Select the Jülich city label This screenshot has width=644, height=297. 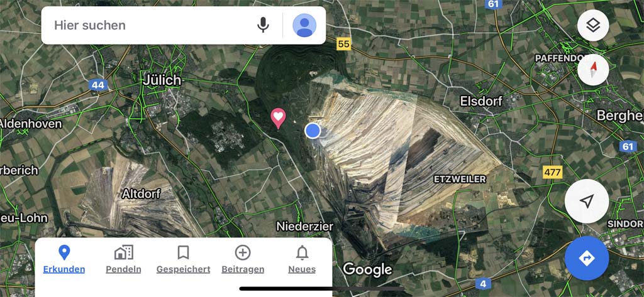tap(162, 80)
